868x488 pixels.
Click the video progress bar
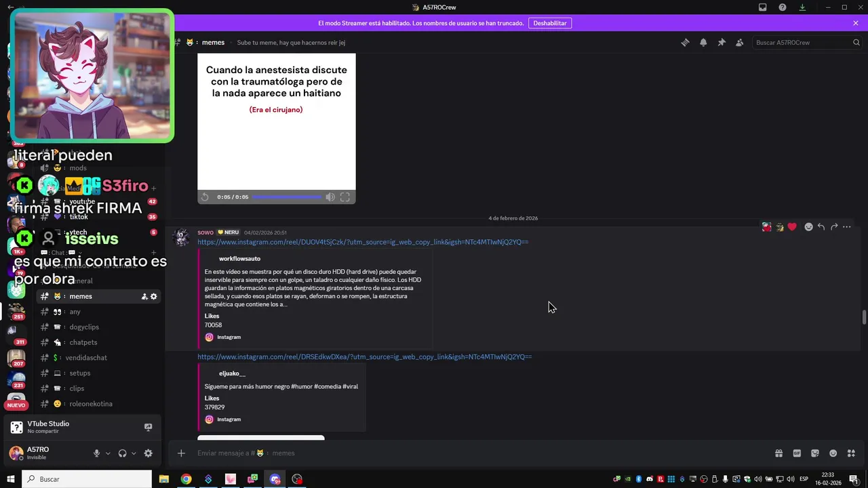pos(288,197)
